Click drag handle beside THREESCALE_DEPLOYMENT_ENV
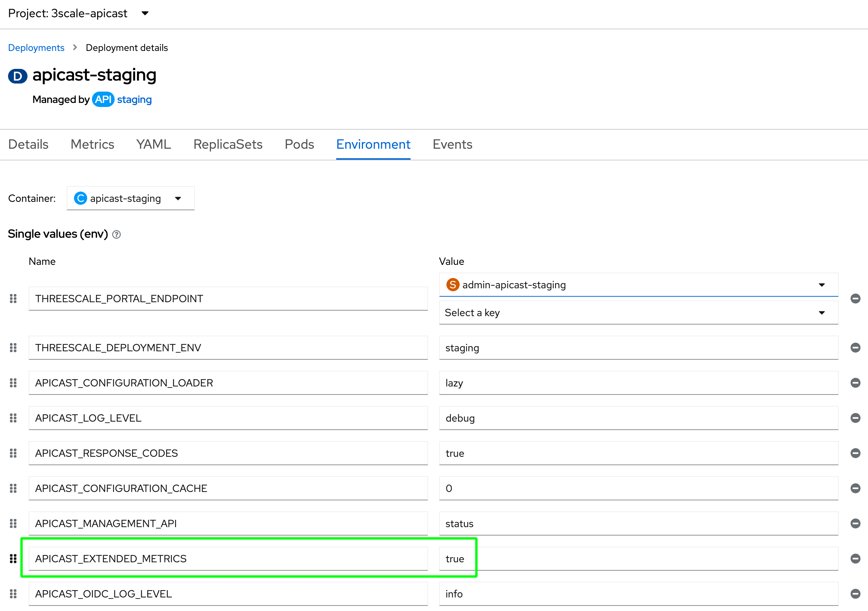868x611 pixels. pyautogui.click(x=13, y=348)
